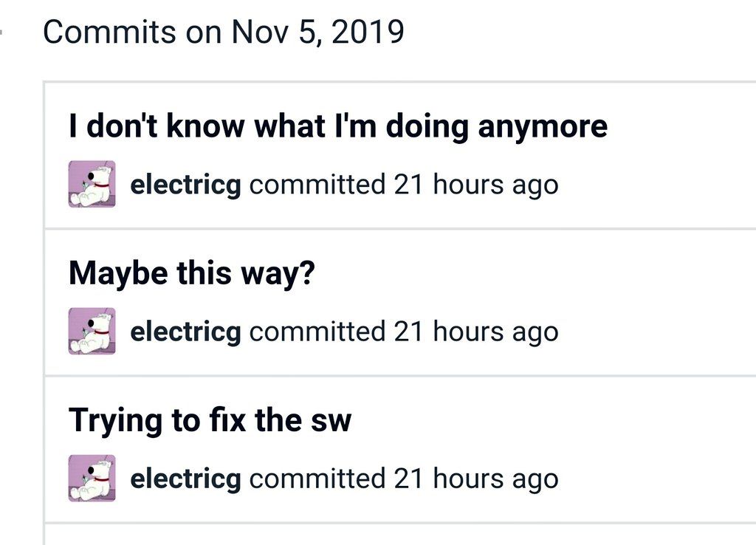
Task: Click '21 hours ago' under 'Maybe this way?'
Action: click(475, 332)
